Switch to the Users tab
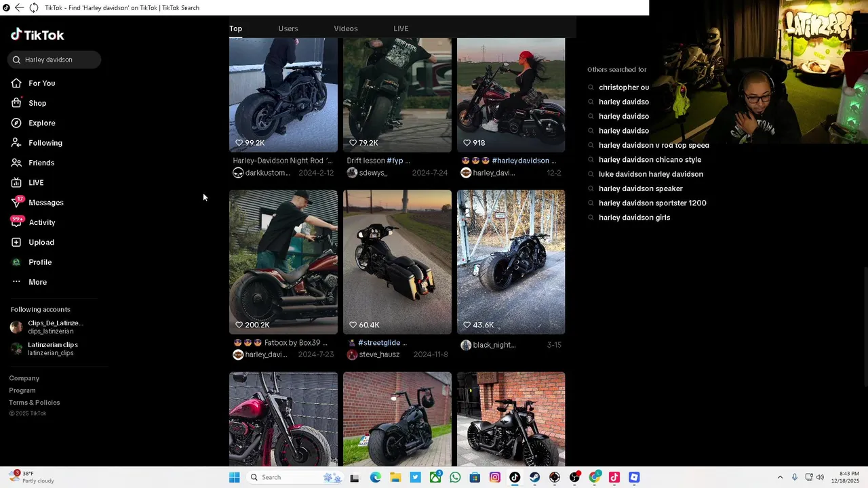 tap(288, 28)
